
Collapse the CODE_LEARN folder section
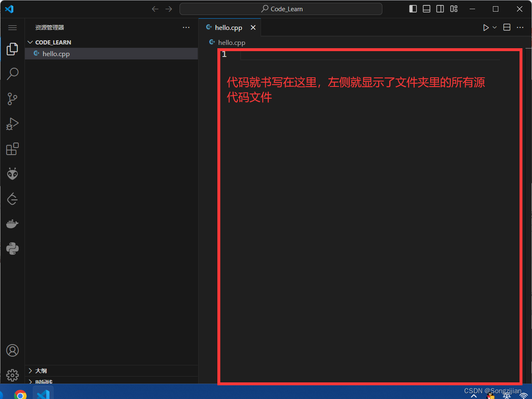coord(111,42)
